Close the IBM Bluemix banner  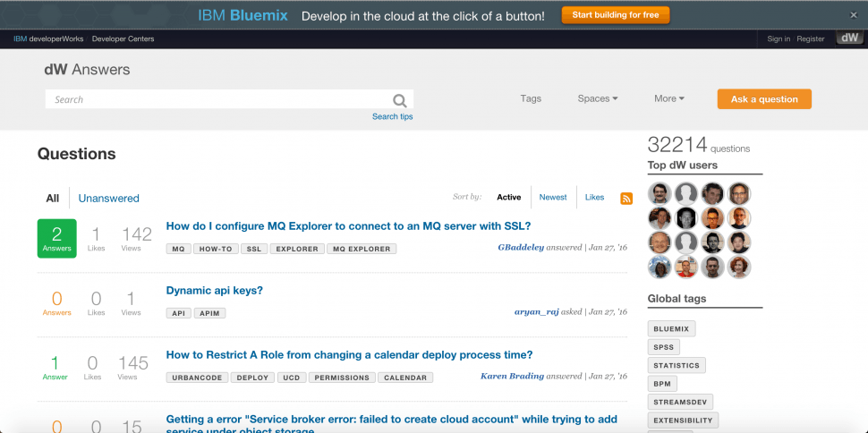pyautogui.click(x=854, y=15)
